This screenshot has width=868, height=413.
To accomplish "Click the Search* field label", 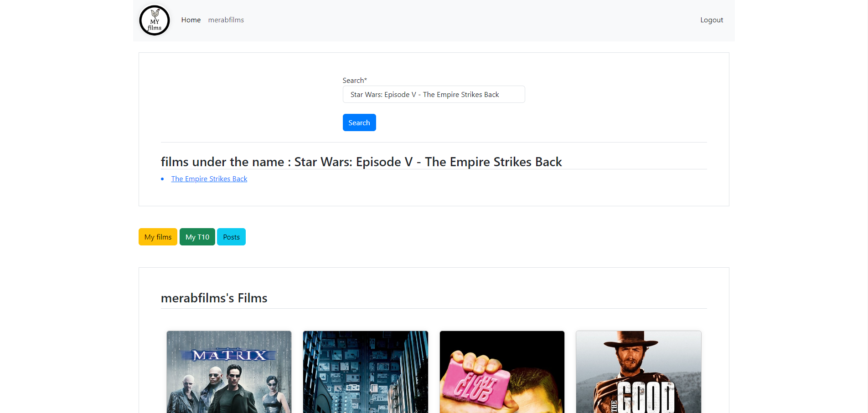I will [x=355, y=80].
